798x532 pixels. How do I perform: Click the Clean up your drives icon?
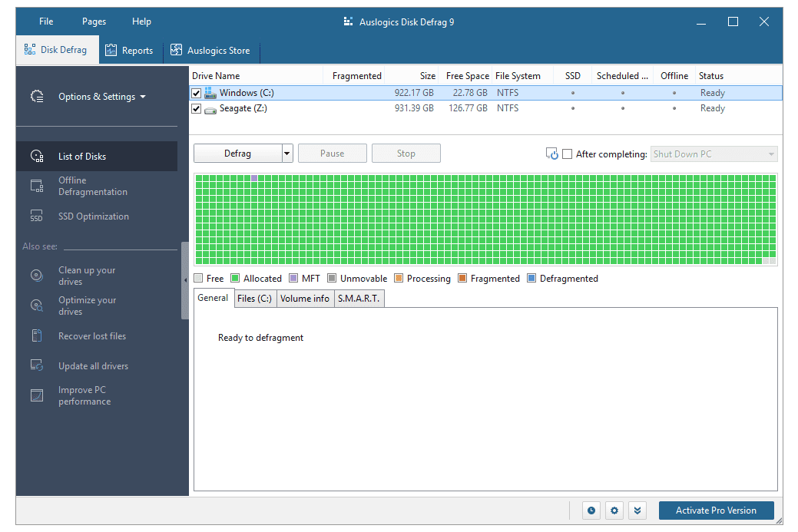click(x=36, y=276)
